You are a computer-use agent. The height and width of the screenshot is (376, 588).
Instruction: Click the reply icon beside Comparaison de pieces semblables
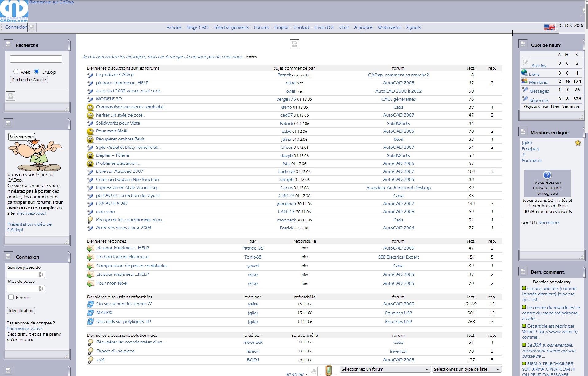click(x=90, y=266)
